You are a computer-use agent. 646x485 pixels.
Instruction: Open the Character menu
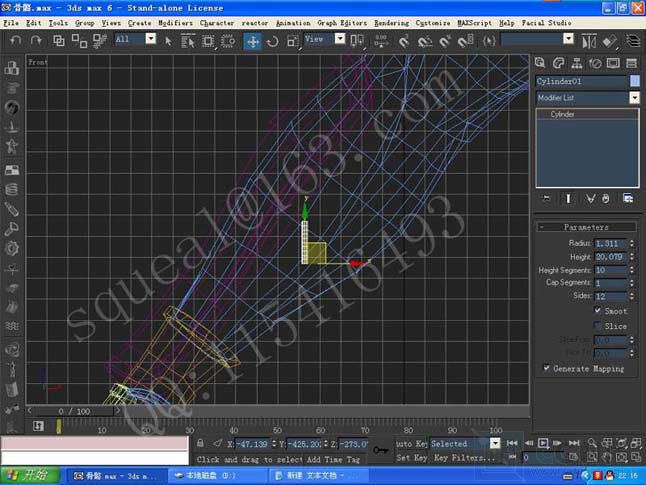coord(217,23)
